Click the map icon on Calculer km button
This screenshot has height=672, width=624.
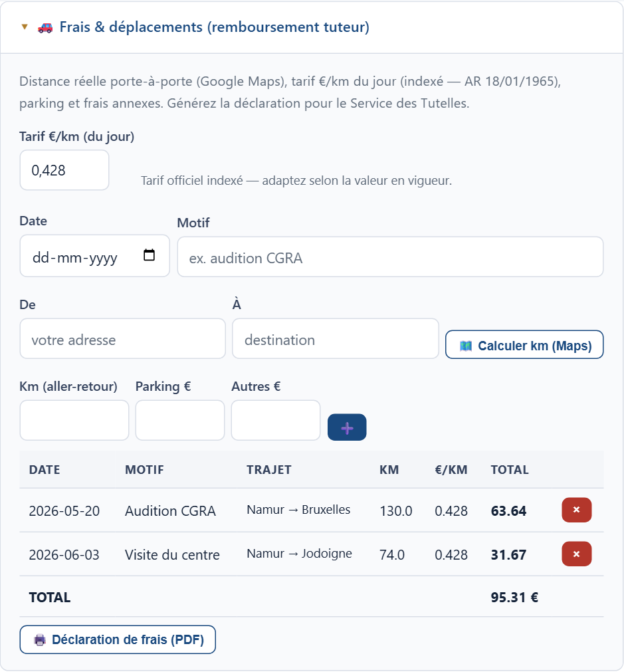(466, 346)
